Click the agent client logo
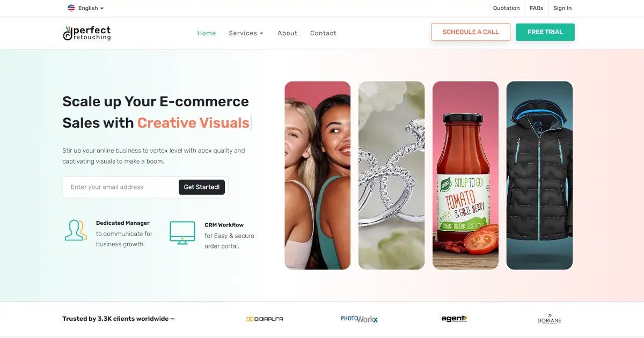 (454, 319)
